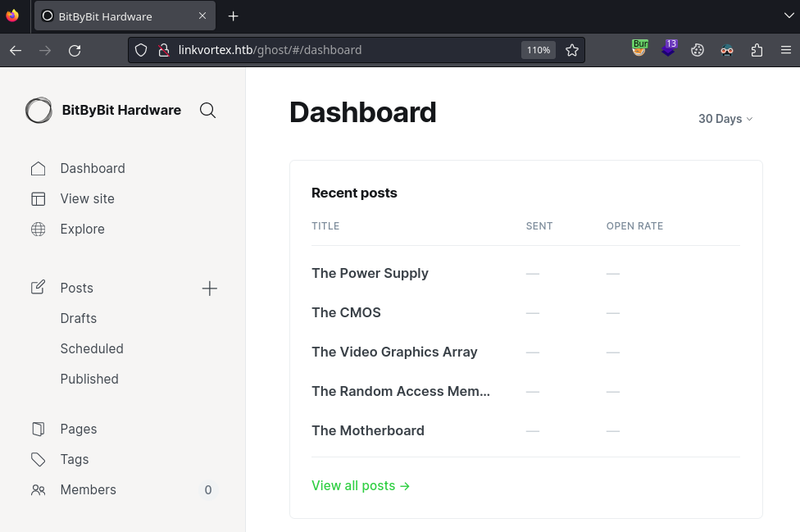Open the 30 Days range dropdown
This screenshot has width=800, height=532.
[x=725, y=119]
